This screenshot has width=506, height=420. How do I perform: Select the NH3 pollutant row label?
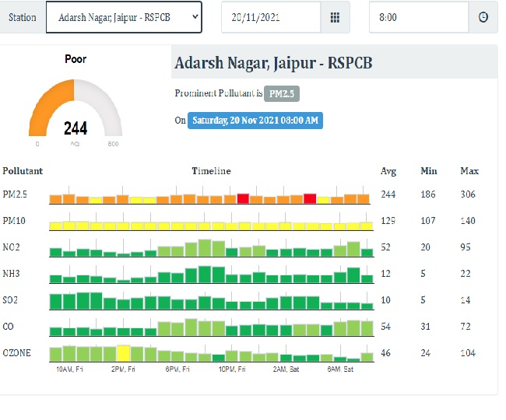[12, 275]
